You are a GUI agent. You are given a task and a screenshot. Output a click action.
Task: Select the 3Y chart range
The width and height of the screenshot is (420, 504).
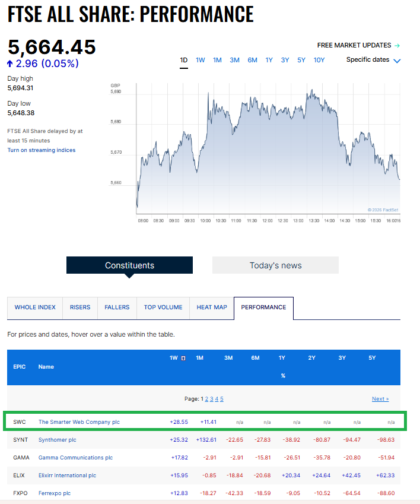point(285,60)
